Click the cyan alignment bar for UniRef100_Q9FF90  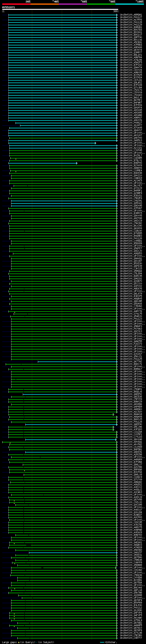coord(63,37)
